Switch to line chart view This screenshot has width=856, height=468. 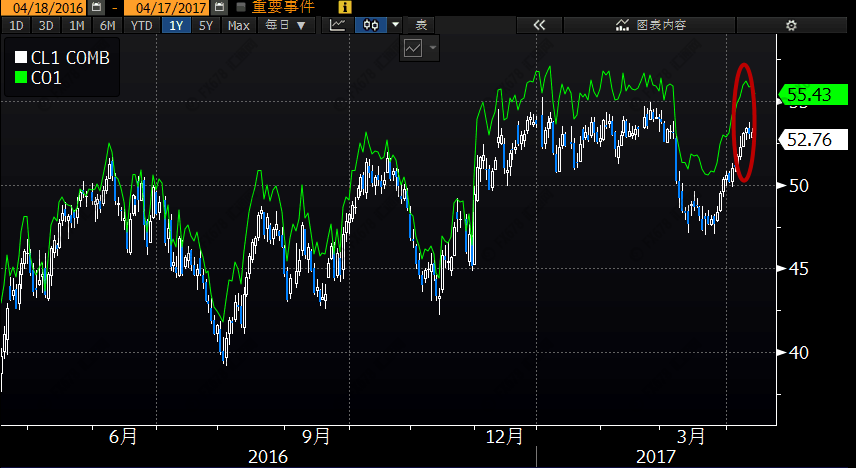(x=339, y=25)
